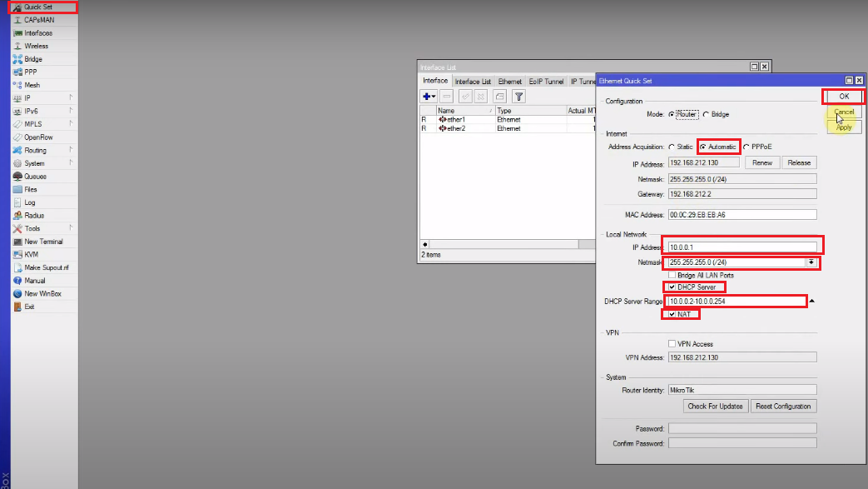Open Bridge in the sidebar
Screen dimensions: 868x489
tap(44, 59)
